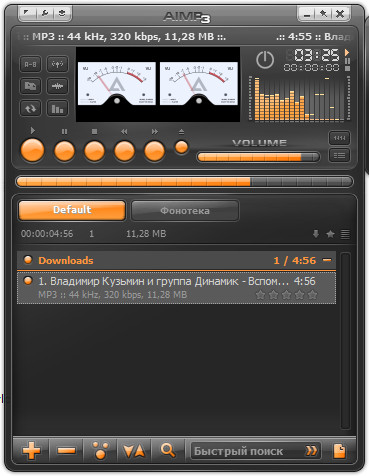369x476 pixels.
Task: Open the miscellaneous dots menu button
Action: [100, 451]
